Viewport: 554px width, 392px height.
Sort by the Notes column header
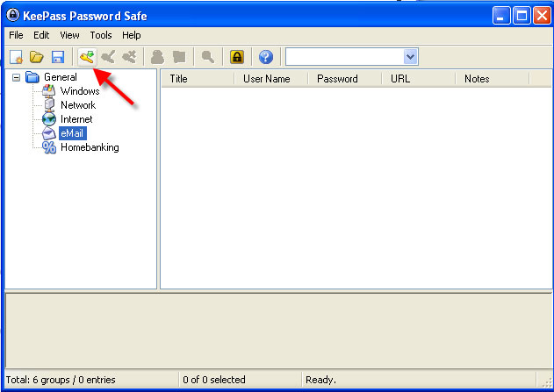coord(493,79)
